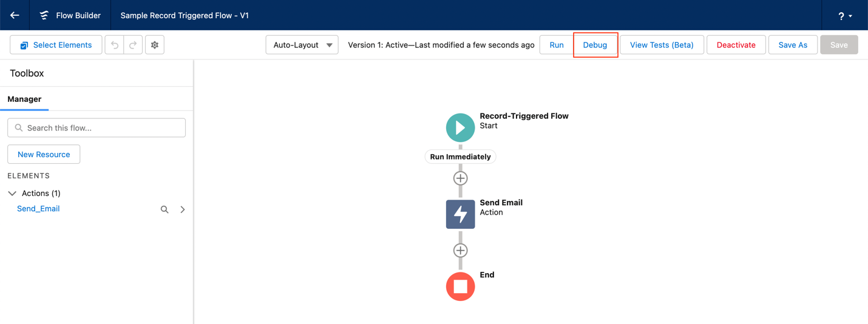868x324 pixels.
Task: Click the Deactivate button
Action: (x=736, y=45)
